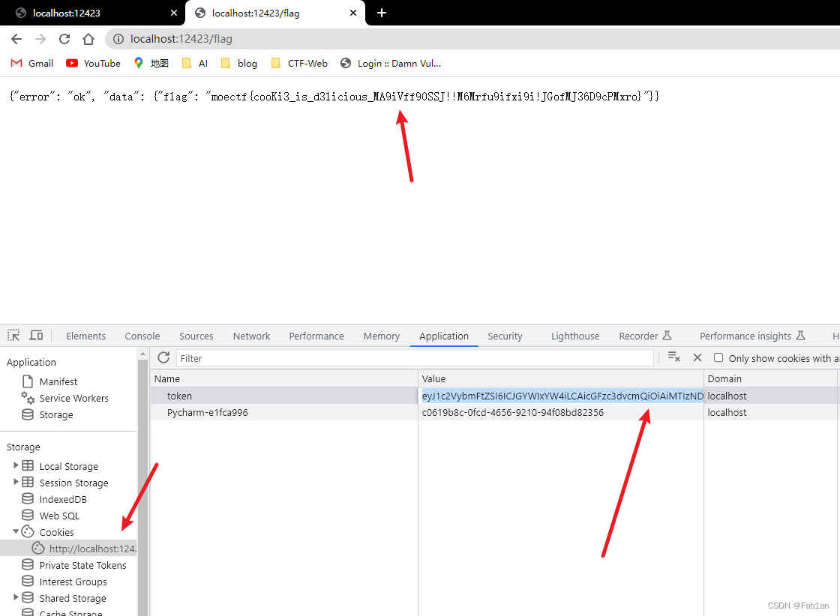This screenshot has width=840, height=616.
Task: Collapse the Cookies tree node
Action: (16, 531)
